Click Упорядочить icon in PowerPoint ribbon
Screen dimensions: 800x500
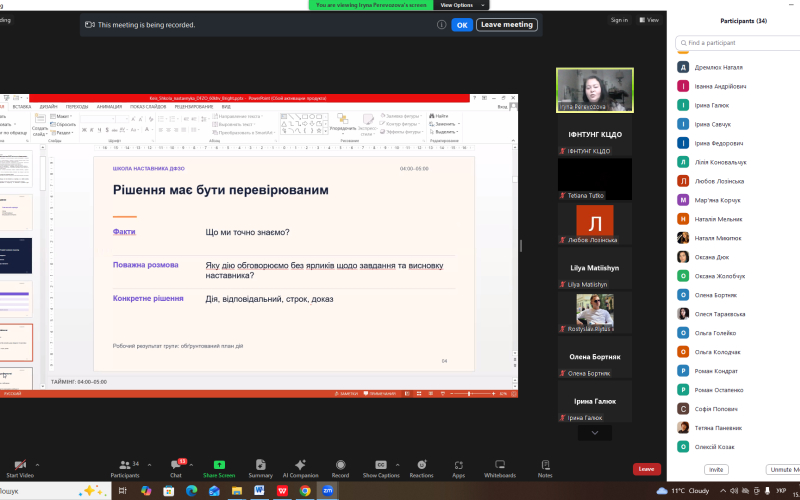(x=342, y=123)
